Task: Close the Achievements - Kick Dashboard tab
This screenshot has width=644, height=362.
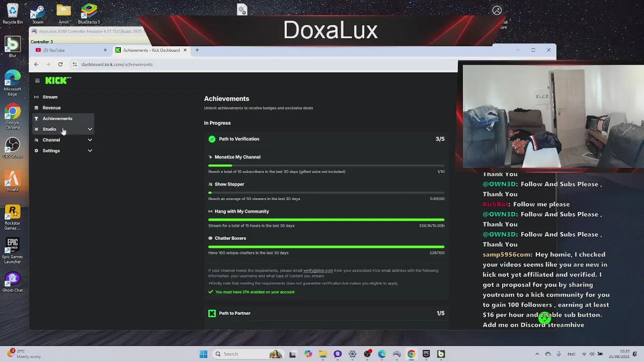Action: click(185, 50)
